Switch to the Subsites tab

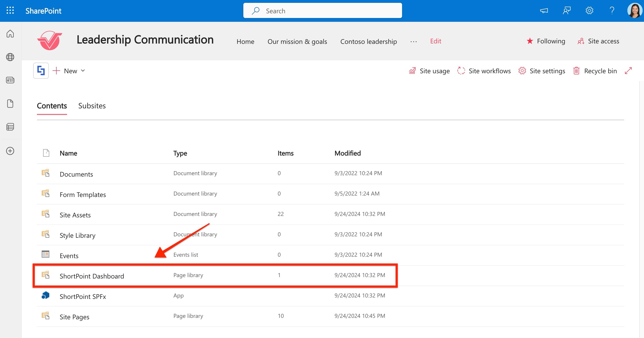[x=92, y=106]
